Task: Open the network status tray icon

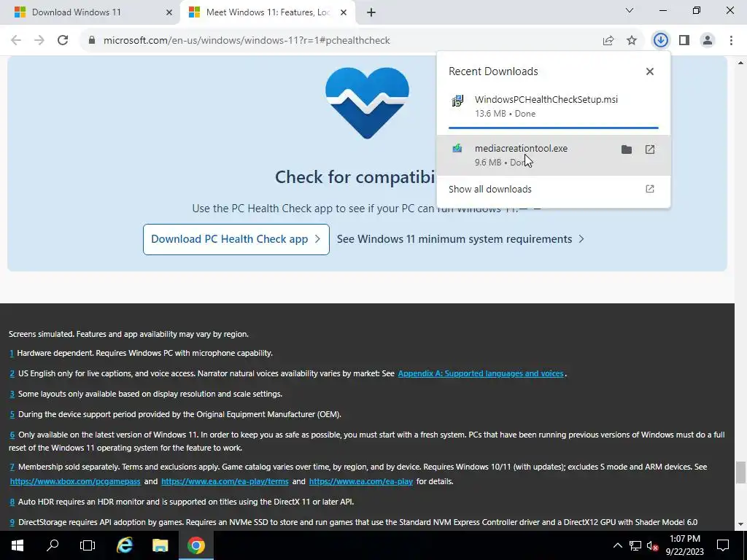Action: pos(635,545)
